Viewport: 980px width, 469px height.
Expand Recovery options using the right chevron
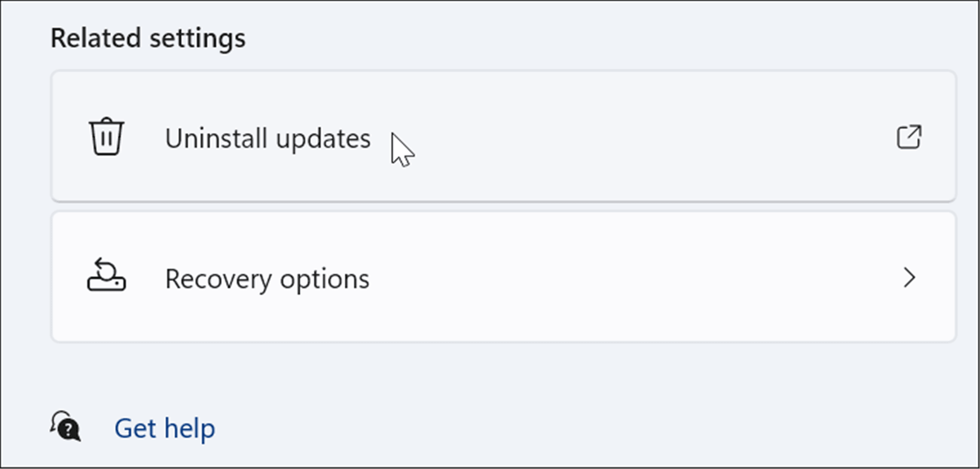pyautogui.click(x=909, y=278)
